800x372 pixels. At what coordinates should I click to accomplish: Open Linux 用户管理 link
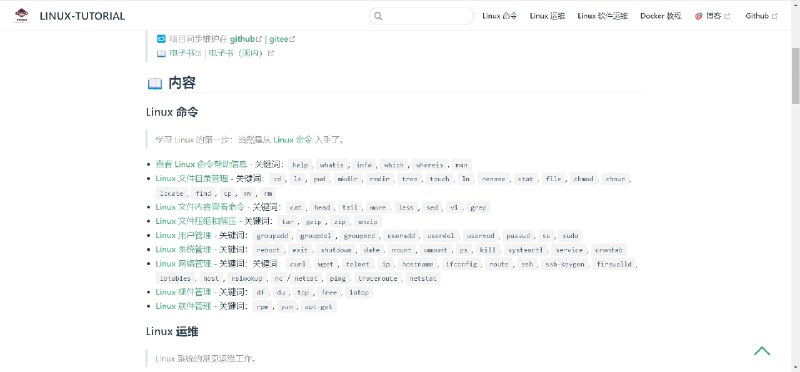click(x=183, y=235)
